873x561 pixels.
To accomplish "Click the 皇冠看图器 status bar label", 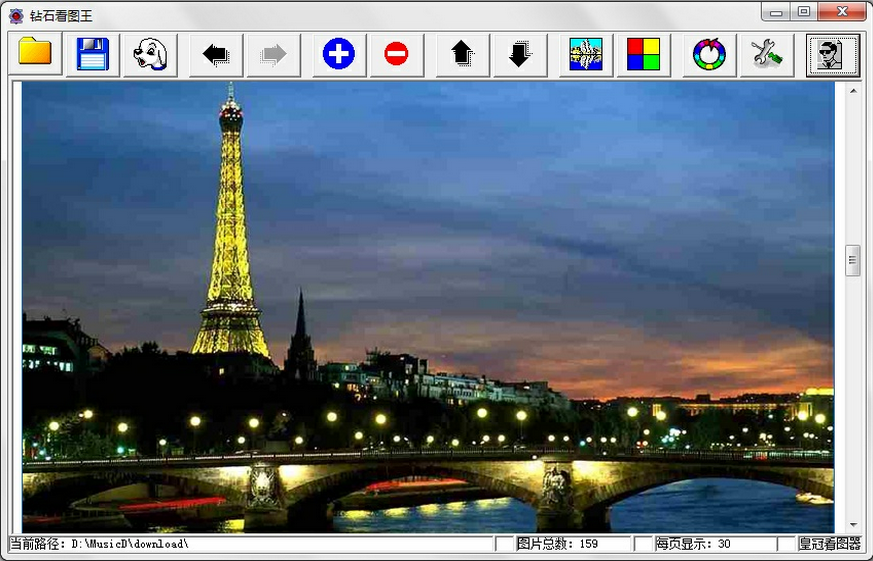I will click(829, 544).
